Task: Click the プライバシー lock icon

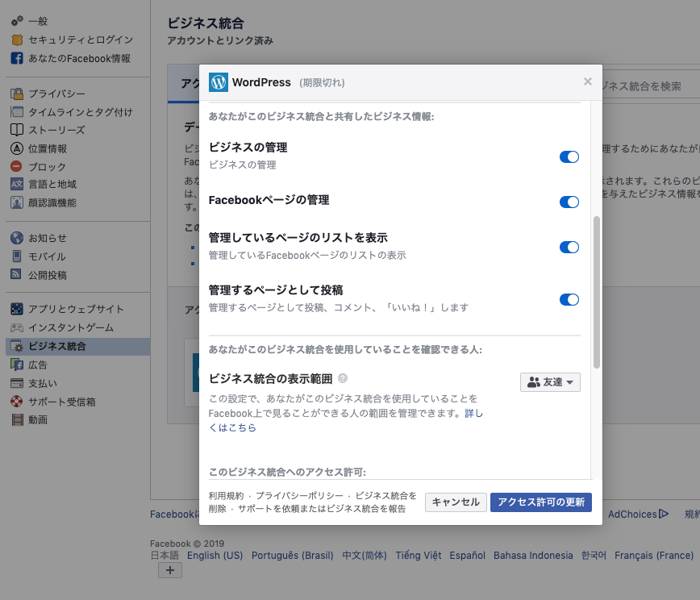Action: click(17, 94)
